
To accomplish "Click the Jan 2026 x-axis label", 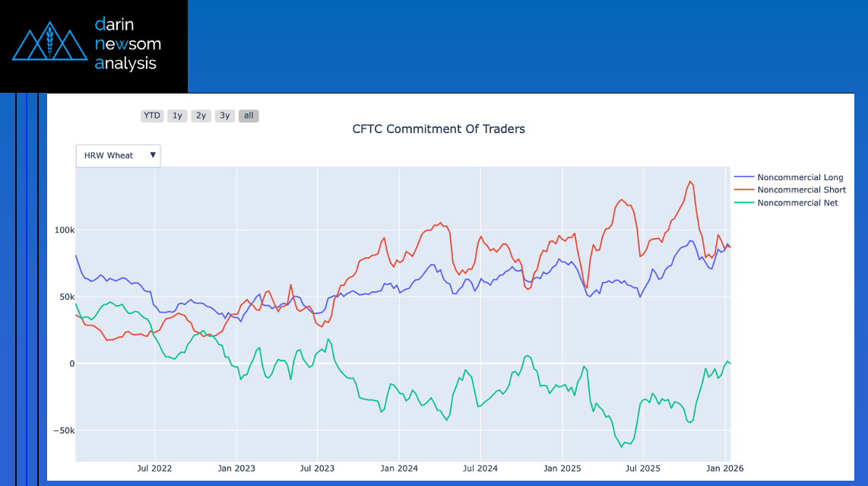I will point(723,469).
